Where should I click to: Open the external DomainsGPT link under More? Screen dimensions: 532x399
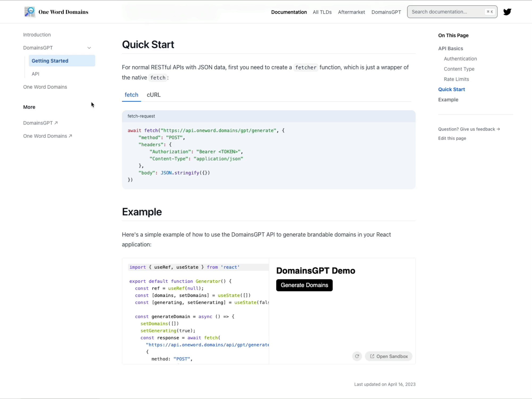pos(40,123)
